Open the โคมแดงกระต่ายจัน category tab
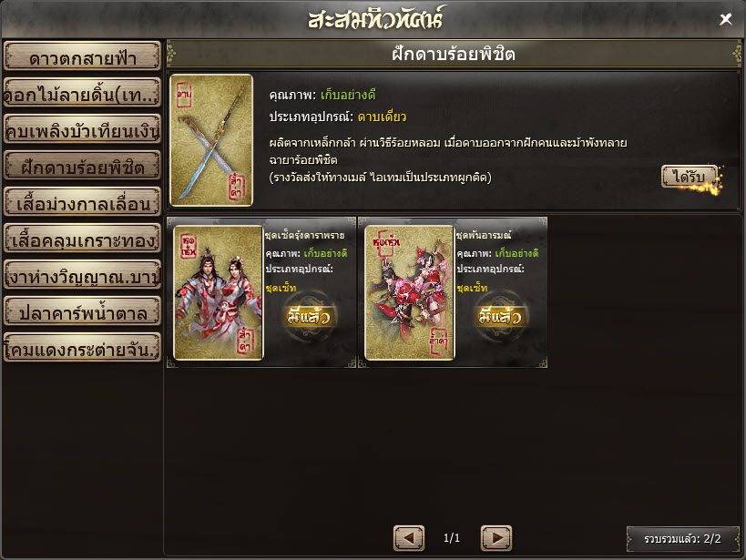The height and width of the screenshot is (560, 746). (x=82, y=347)
